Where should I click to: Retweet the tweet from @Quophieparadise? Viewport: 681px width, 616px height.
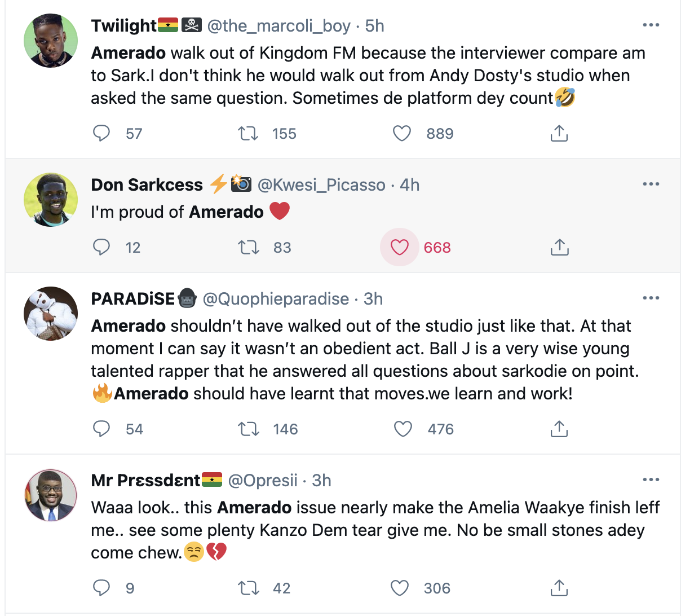[248, 429]
